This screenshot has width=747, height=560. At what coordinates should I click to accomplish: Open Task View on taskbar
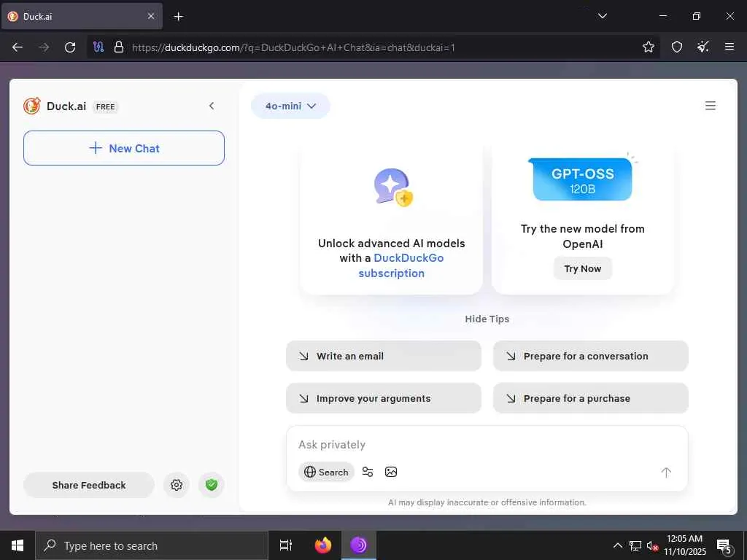286,545
